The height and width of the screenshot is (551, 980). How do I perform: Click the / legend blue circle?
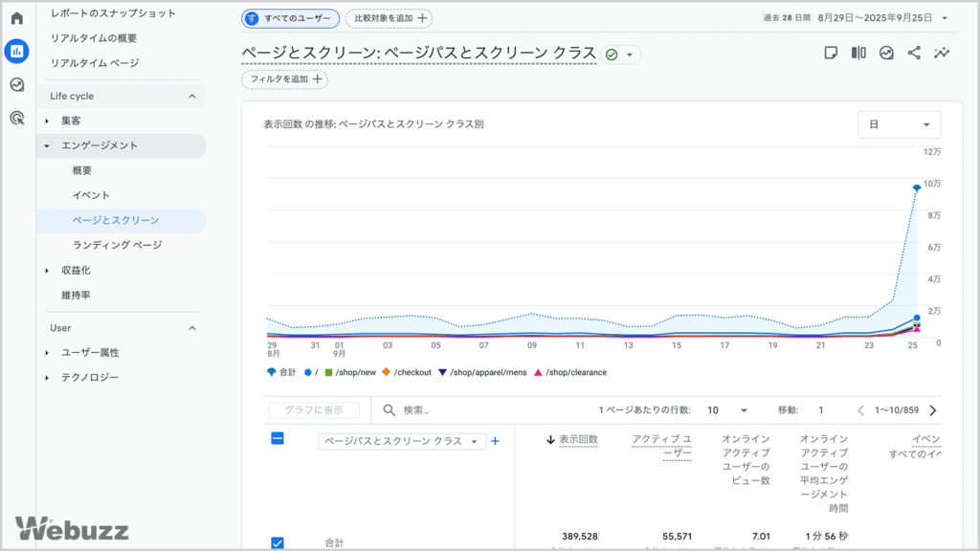307,372
